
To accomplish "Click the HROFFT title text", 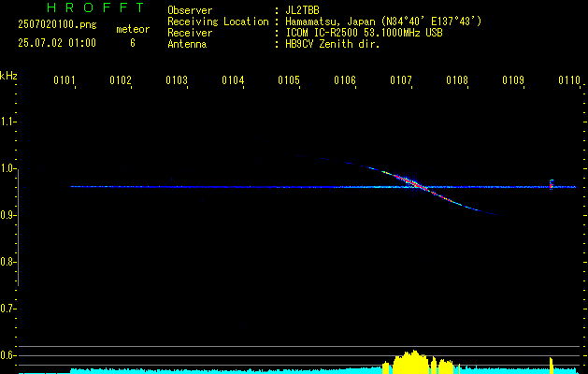I will coord(95,7).
